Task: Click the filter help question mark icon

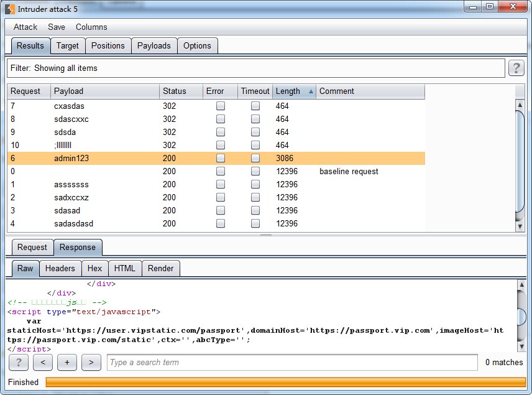Action: tap(516, 68)
